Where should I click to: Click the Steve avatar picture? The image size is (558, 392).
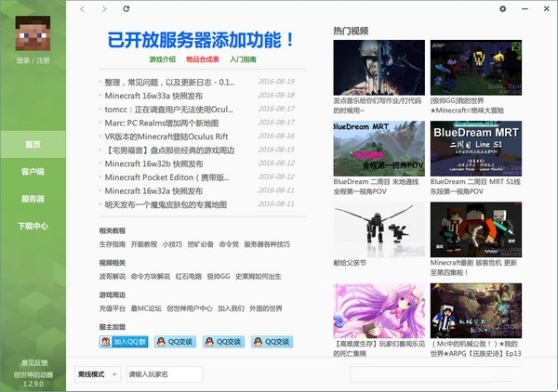(x=33, y=33)
